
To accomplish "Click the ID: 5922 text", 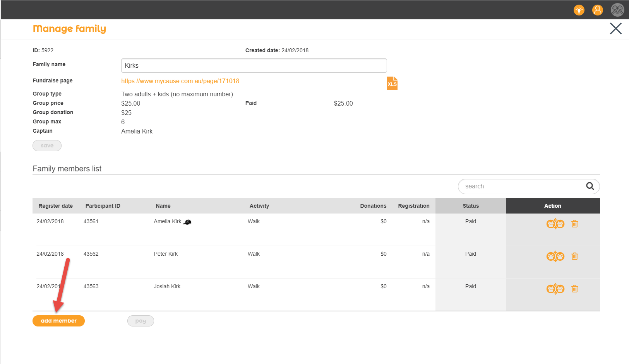I will tap(43, 50).
